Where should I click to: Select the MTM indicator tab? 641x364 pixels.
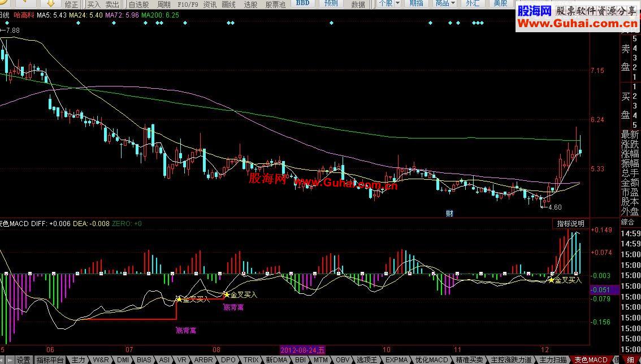coord(321,360)
